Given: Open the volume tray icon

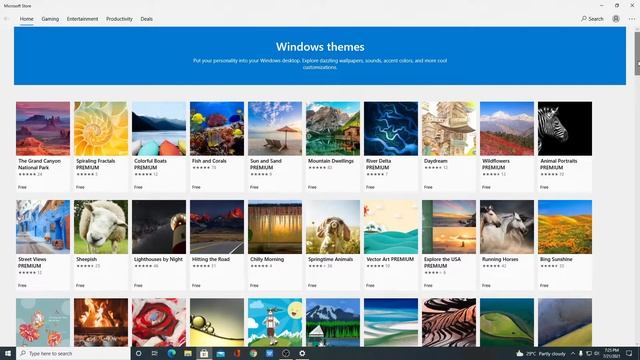Looking at the screenshot, I should tap(596, 353).
